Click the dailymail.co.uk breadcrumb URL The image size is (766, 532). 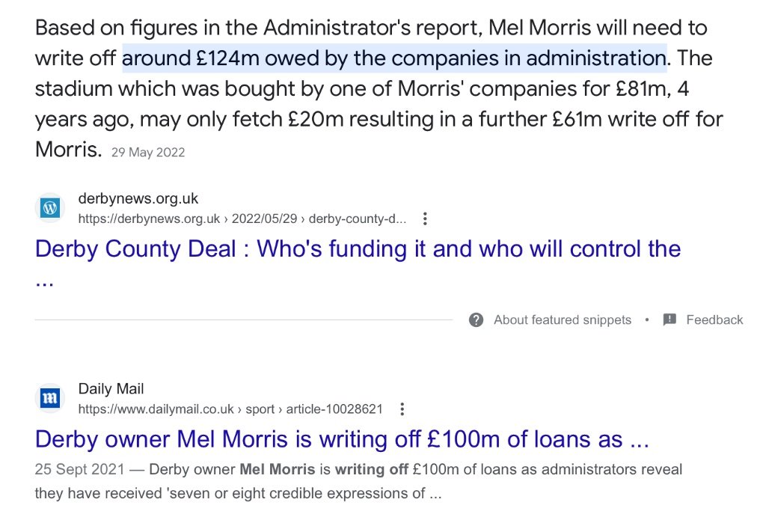230,409
